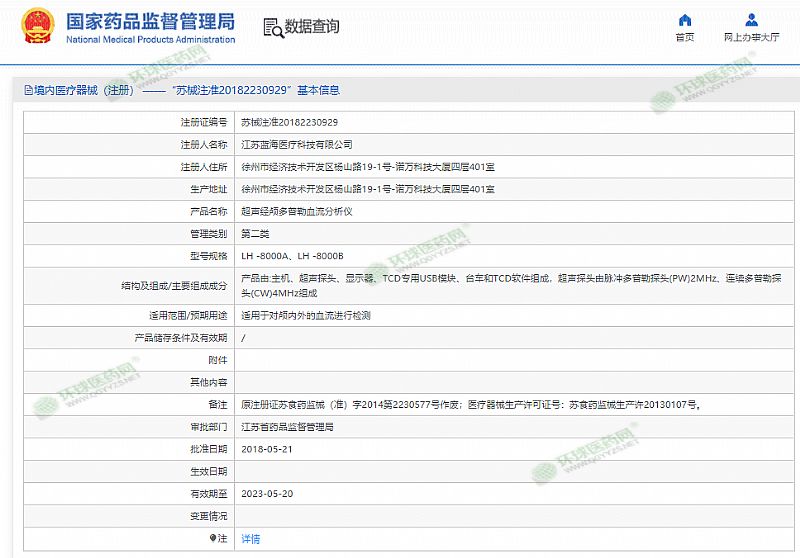The height and width of the screenshot is (558, 800).
Task: Open the 详情 details link
Action: click(x=250, y=538)
